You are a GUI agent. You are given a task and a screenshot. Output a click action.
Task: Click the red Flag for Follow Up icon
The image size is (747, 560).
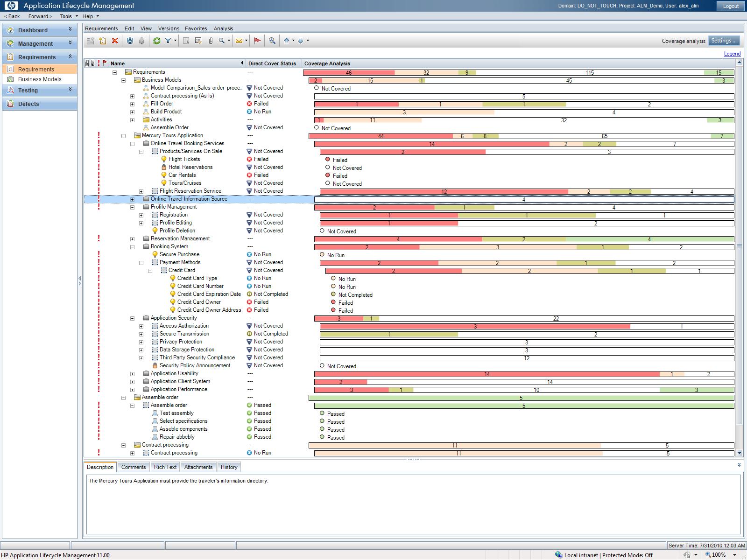coord(257,41)
